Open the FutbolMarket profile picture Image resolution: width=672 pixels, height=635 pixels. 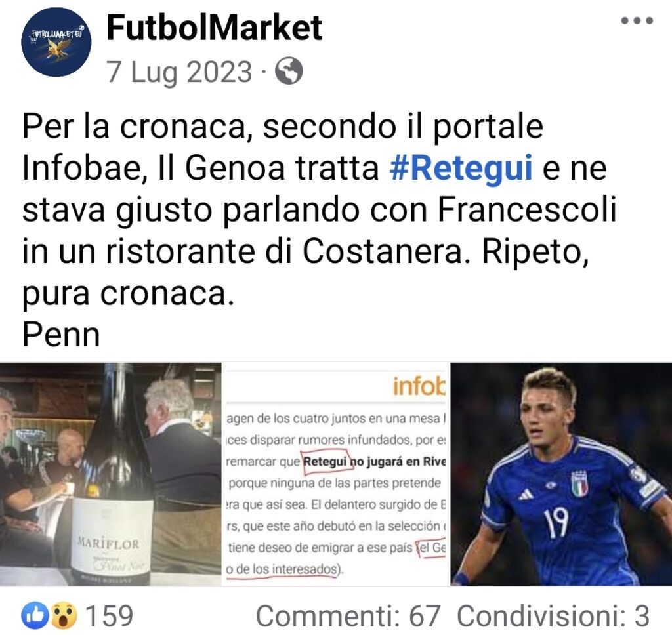56,42
